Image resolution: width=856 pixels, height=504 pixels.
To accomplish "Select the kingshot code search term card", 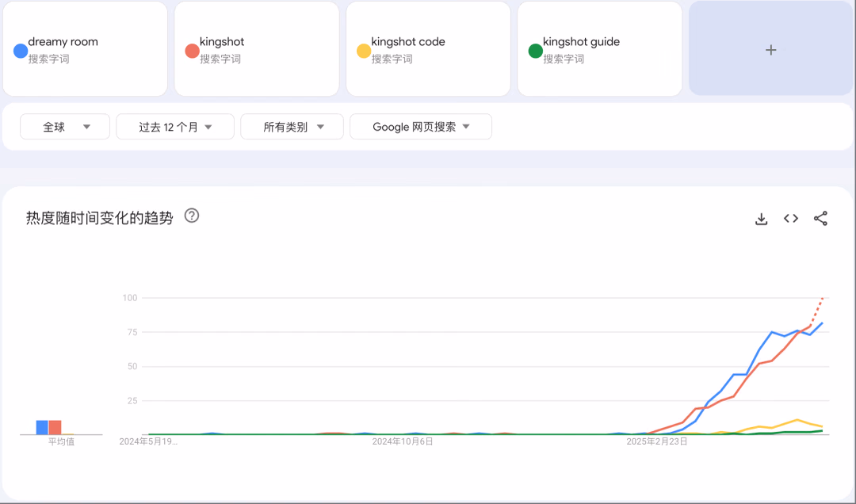I will [428, 48].
